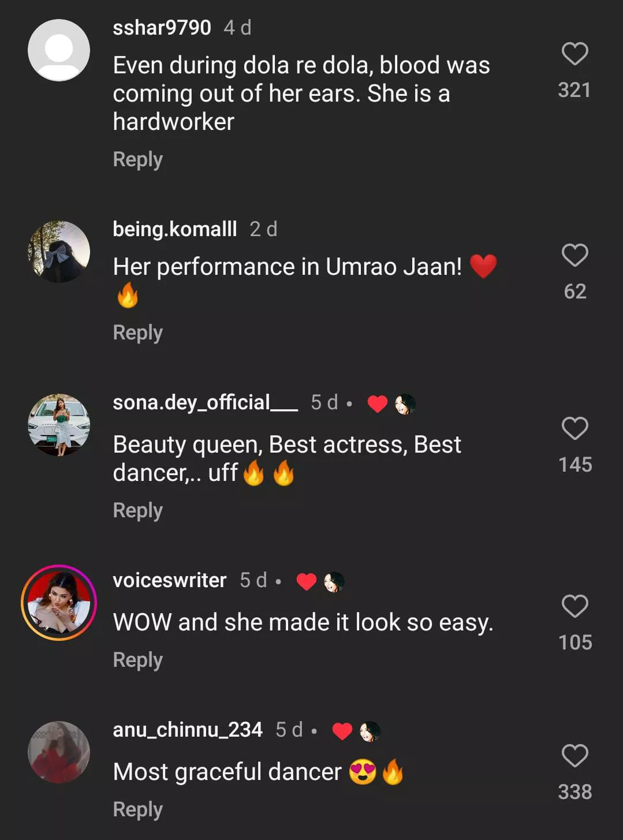Reply to being.komalll's comment
This screenshot has width=623, height=840.
pyautogui.click(x=137, y=333)
